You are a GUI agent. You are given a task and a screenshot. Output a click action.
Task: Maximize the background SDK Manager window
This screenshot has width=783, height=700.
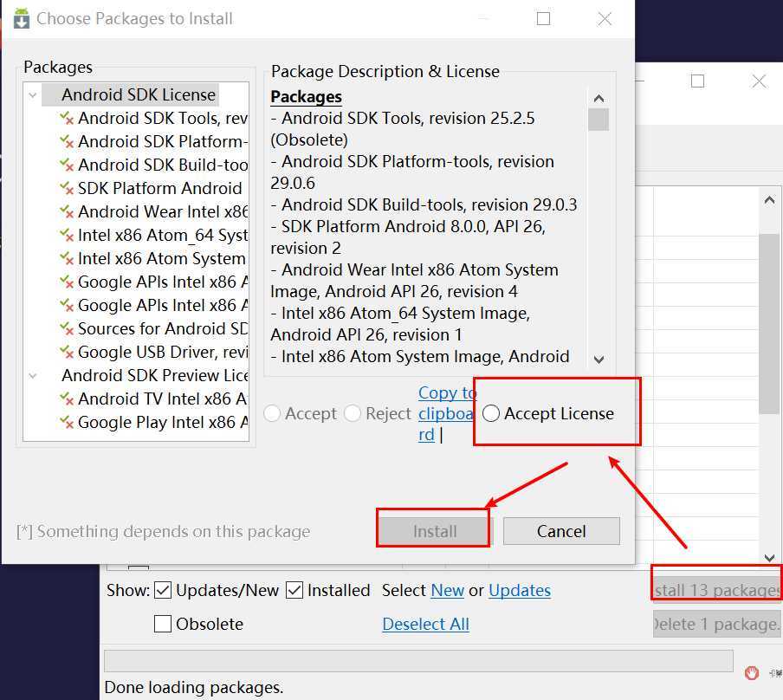[697, 81]
